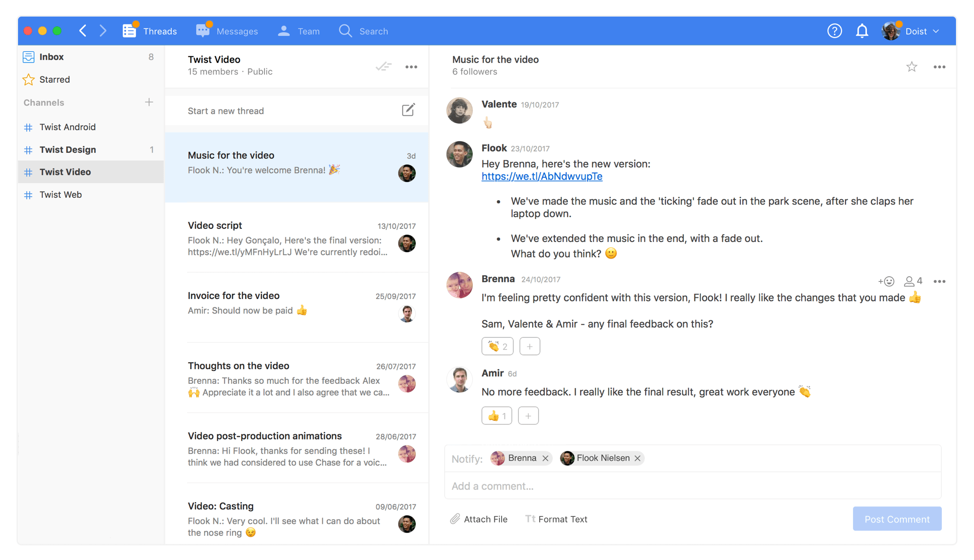Click the Messages chat bubble icon
Image resolution: width=974 pixels, height=560 pixels.
point(203,30)
